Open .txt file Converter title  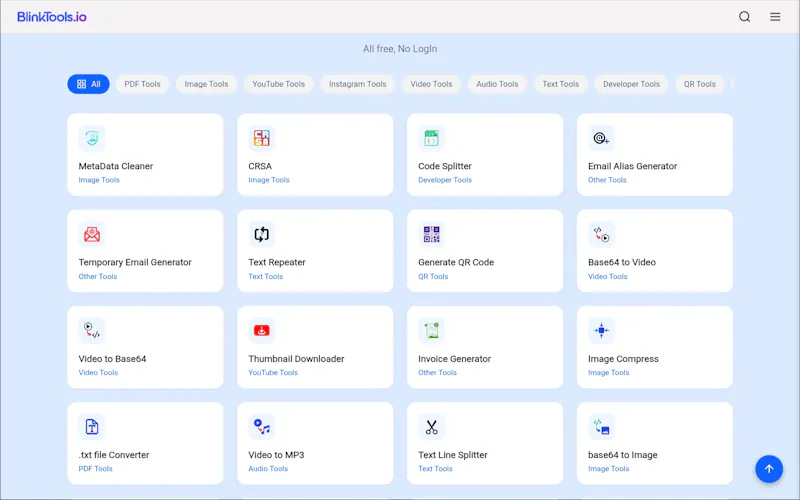tap(114, 455)
